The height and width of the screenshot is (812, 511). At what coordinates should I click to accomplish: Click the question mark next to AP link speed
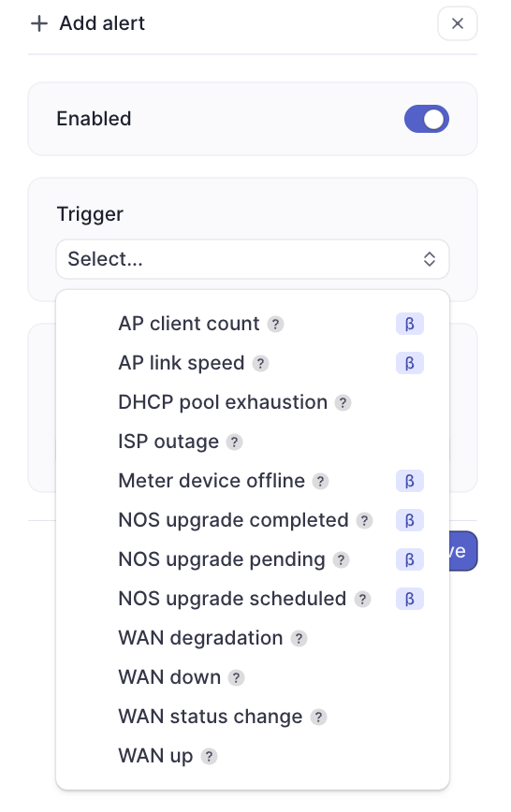[260, 364]
